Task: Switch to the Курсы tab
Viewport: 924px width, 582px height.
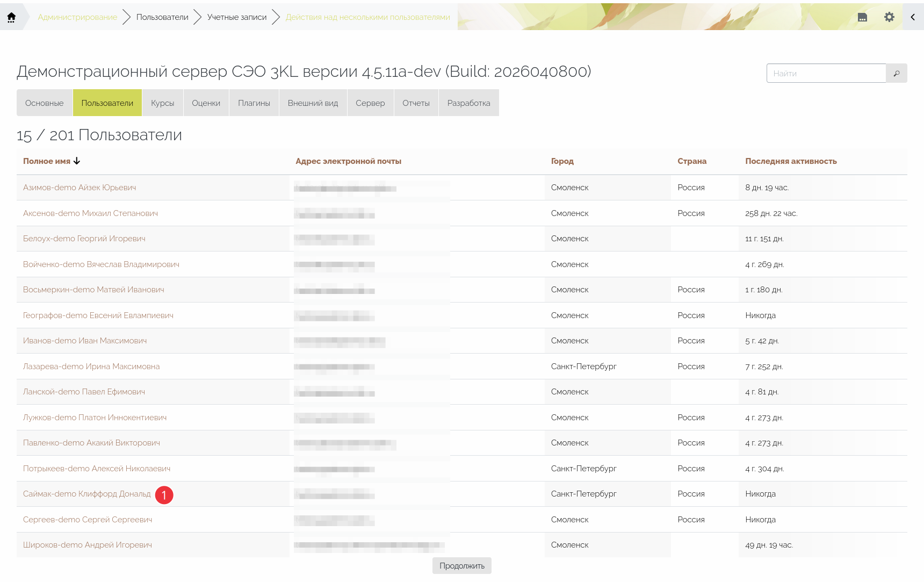Action: tap(162, 103)
